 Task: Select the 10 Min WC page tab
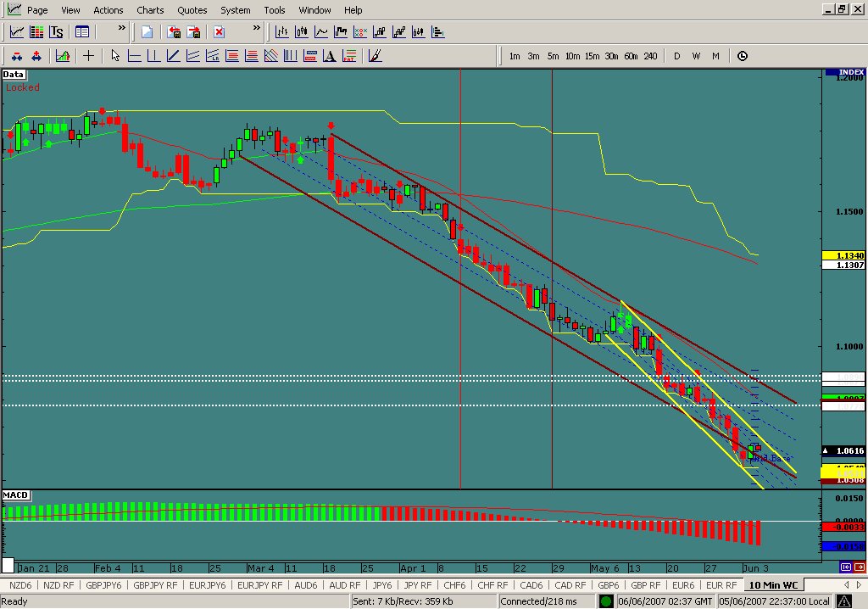(773, 584)
